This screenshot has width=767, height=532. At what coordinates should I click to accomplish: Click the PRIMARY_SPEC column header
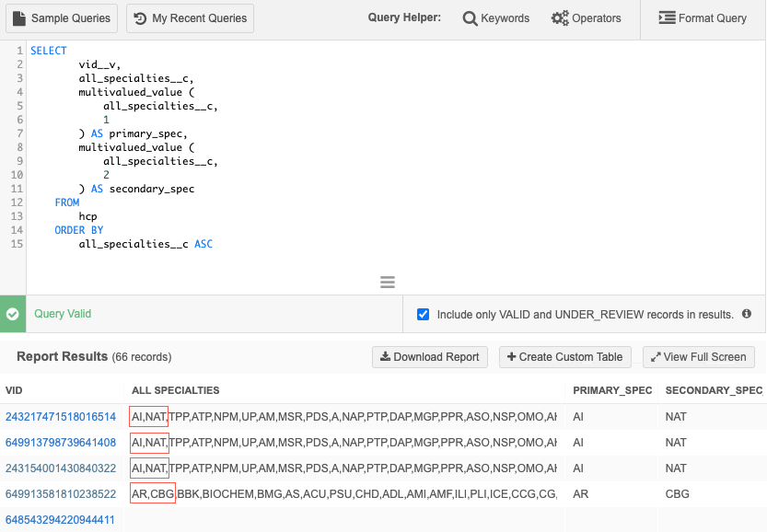(x=610, y=390)
